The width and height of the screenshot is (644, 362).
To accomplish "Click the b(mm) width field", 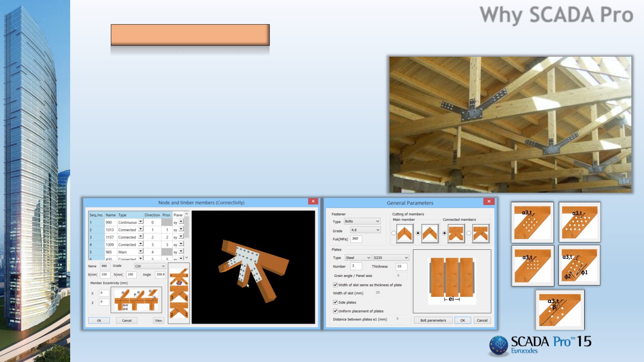I will tap(105, 275).
